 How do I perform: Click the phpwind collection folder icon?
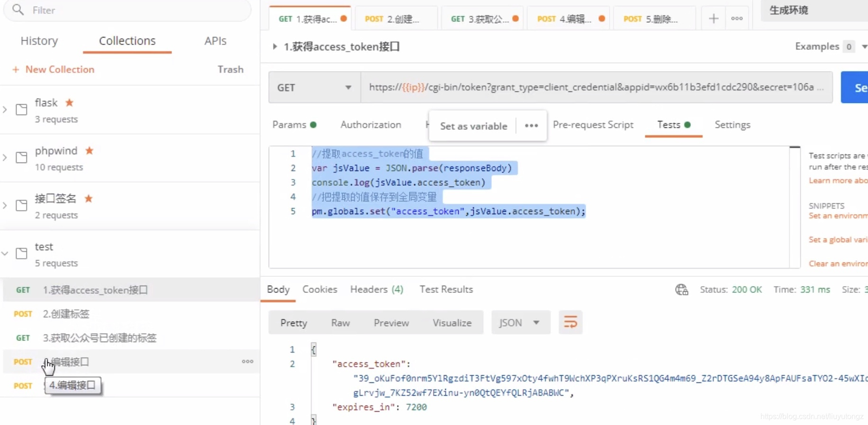tap(21, 157)
